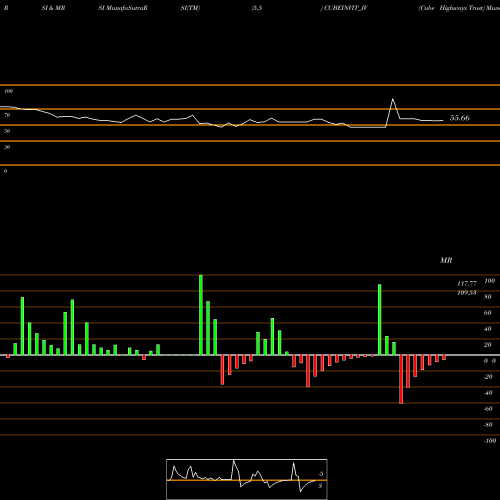Click the Cube Highways Trust title text
Image resolution: width=500 pixels, height=500 pixels.
[x=451, y=8]
